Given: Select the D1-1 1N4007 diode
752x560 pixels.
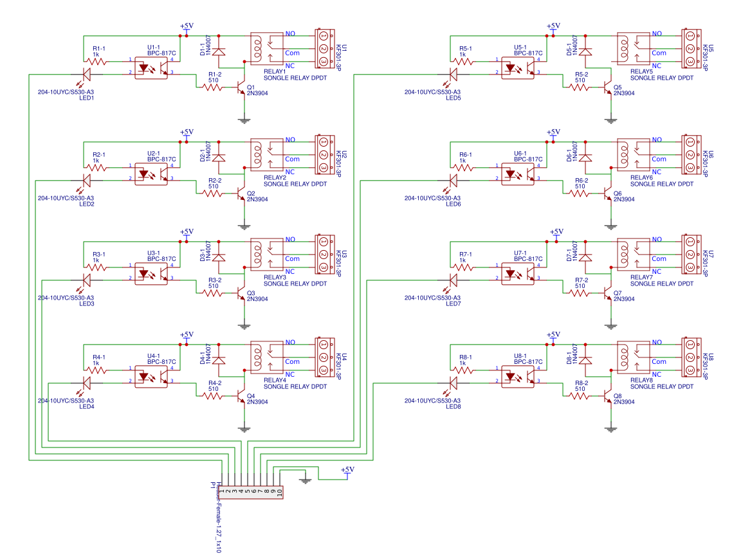Looking at the screenshot, I should click(x=219, y=51).
